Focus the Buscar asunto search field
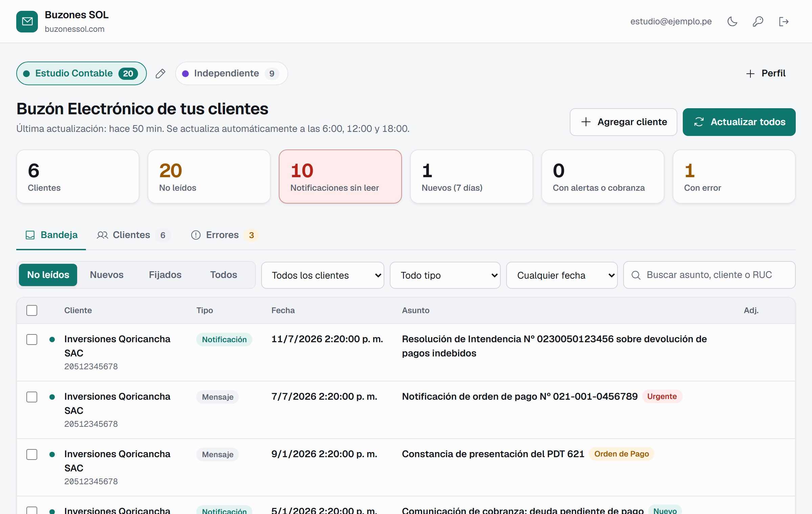 709,275
